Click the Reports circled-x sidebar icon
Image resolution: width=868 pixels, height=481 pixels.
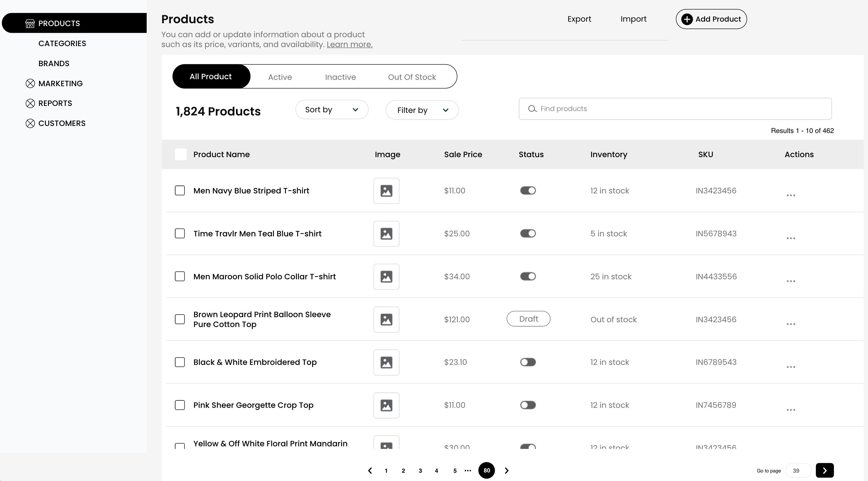pyautogui.click(x=30, y=103)
